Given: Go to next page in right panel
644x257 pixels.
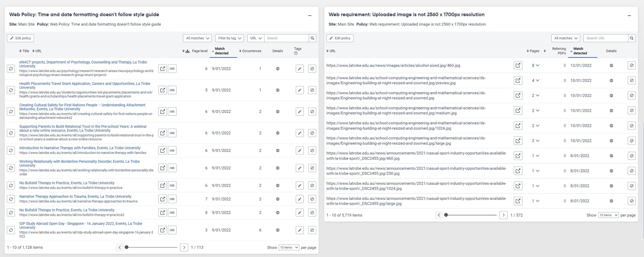Looking at the screenshot, I should point(503,215).
